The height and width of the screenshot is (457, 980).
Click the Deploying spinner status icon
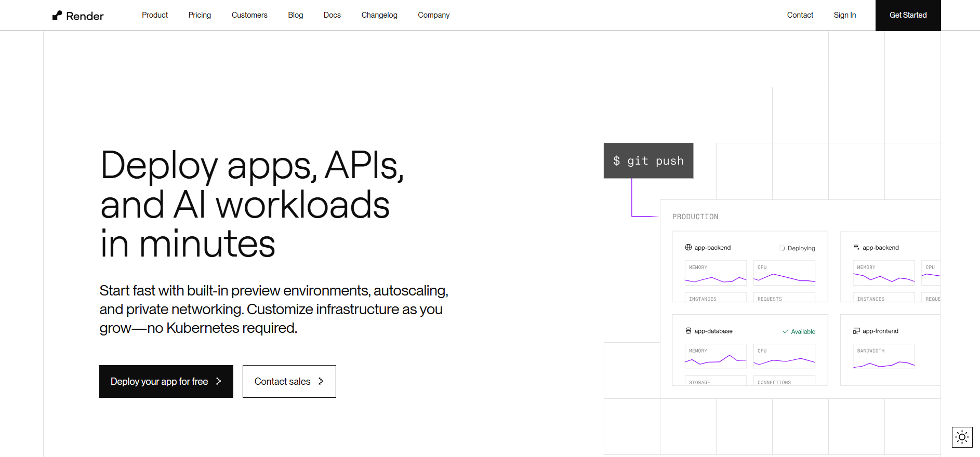[782, 248]
